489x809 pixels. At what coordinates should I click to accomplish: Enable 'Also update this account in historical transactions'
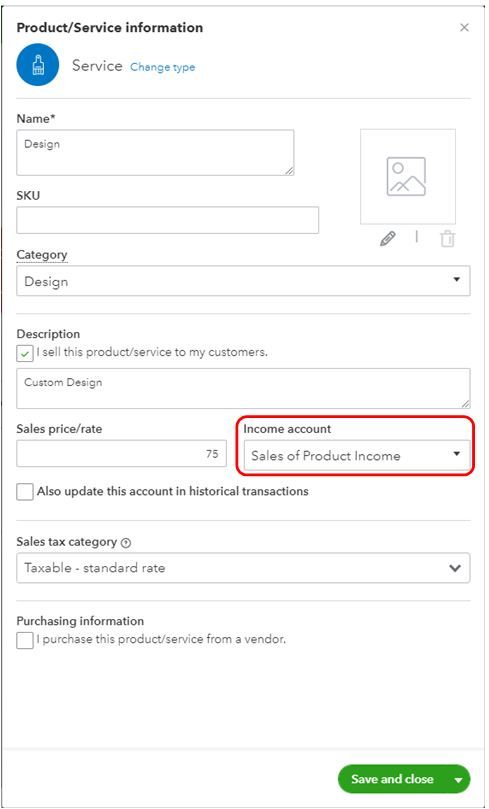pyautogui.click(x=25, y=492)
